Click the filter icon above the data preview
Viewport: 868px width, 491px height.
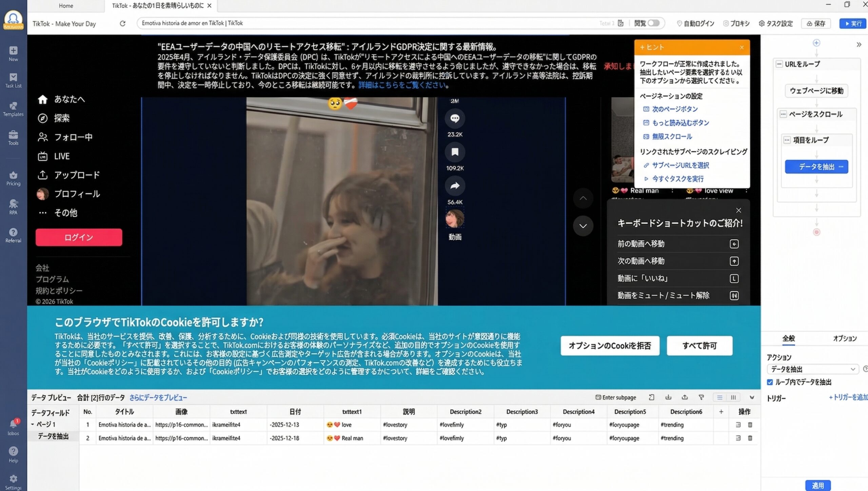point(702,397)
